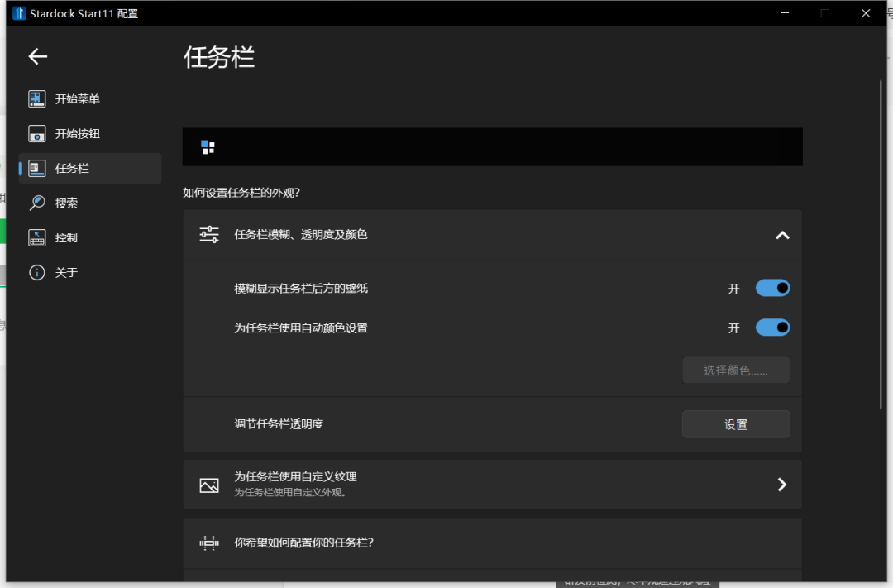
Task: Click the 为任务栏使用自动颜色设置 label
Action: (x=301, y=328)
